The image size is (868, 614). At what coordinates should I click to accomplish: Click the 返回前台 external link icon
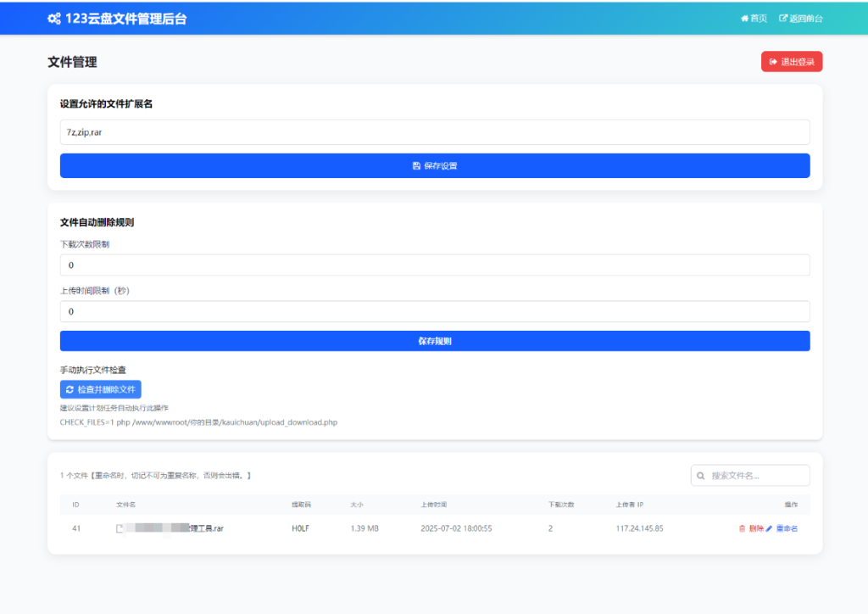coord(783,19)
